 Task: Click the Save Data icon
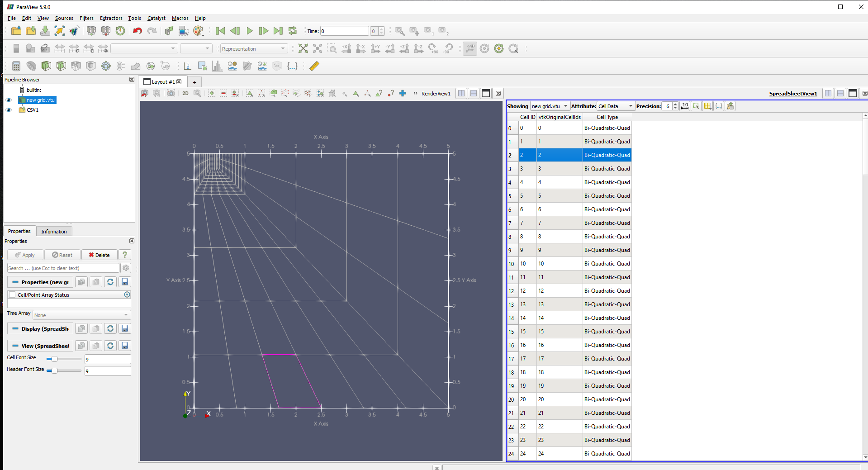tap(45, 31)
